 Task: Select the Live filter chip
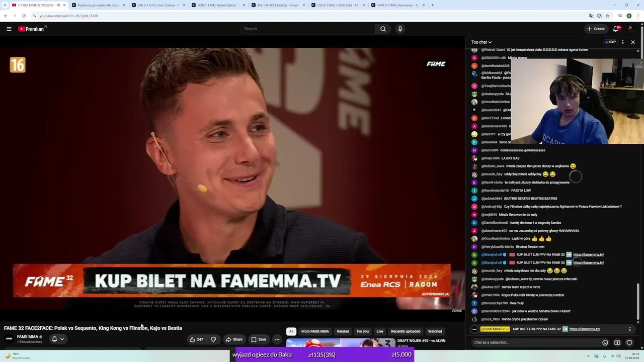click(380, 331)
